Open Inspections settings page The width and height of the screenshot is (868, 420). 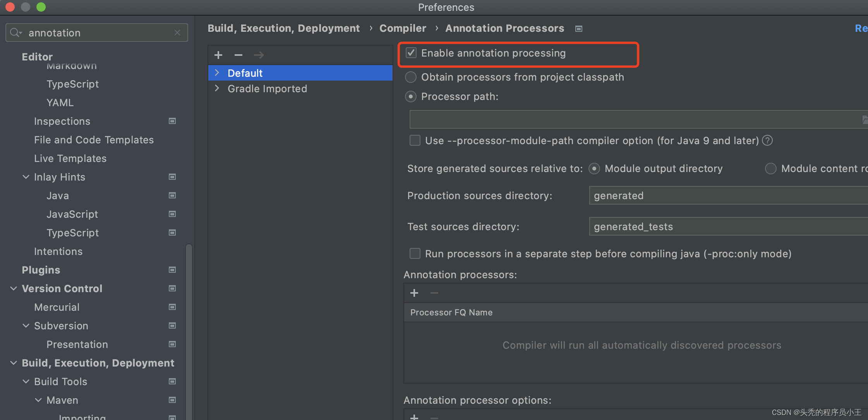click(x=62, y=121)
